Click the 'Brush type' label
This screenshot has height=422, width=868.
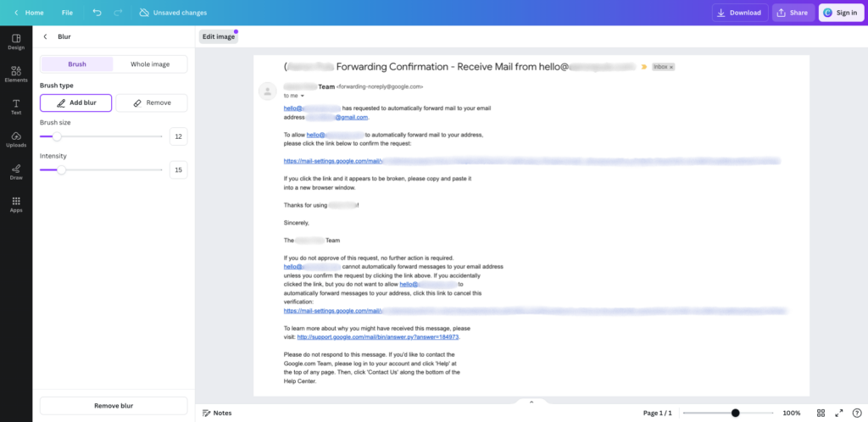[57, 86]
